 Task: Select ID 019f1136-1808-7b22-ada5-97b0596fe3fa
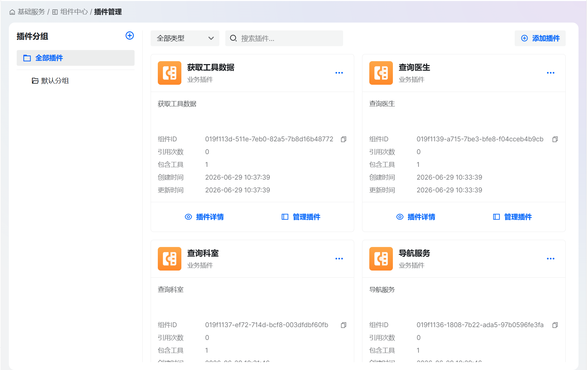pos(480,325)
